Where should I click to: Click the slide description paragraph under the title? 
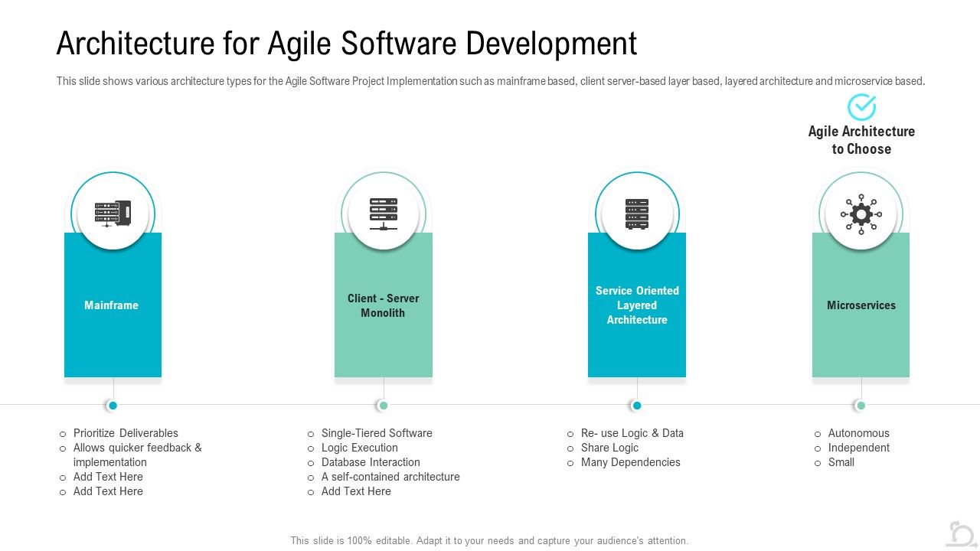[491, 81]
